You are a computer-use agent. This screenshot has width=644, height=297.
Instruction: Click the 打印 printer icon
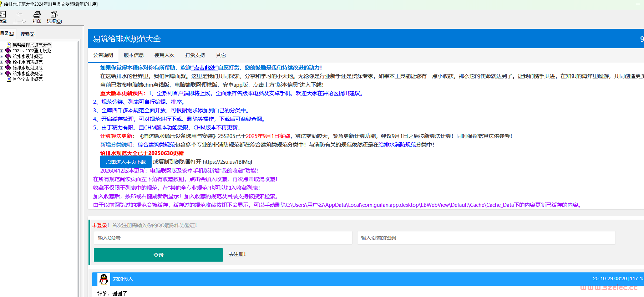(x=37, y=15)
